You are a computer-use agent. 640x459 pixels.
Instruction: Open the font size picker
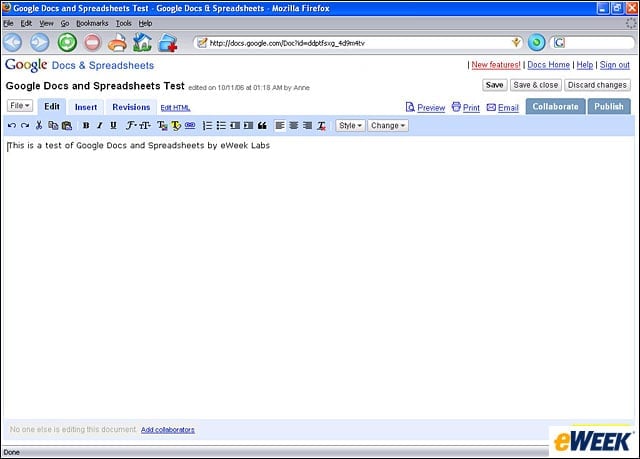pos(145,126)
